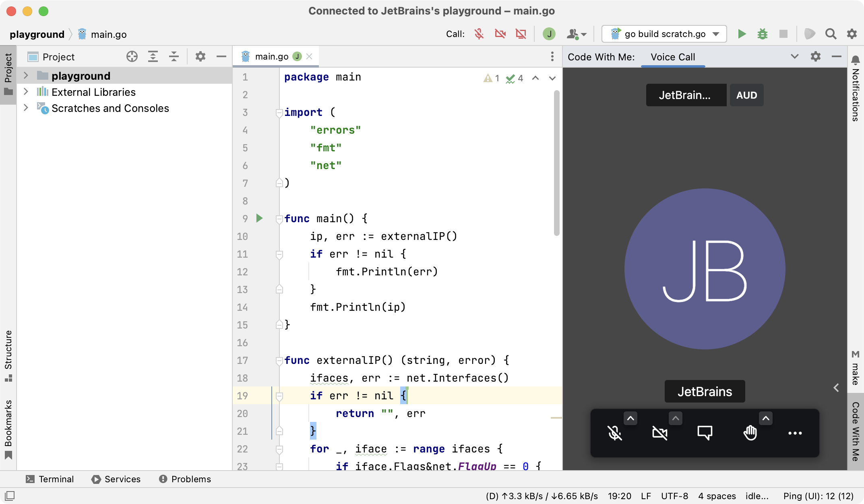The image size is (864, 504).
Task: Click the green J participant avatar
Action: point(549,34)
